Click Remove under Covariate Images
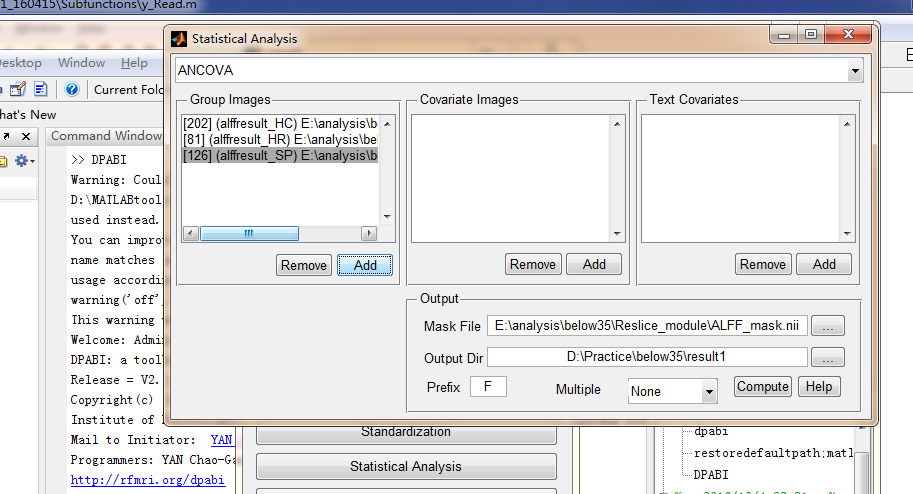913x494 pixels. pyautogui.click(x=533, y=264)
